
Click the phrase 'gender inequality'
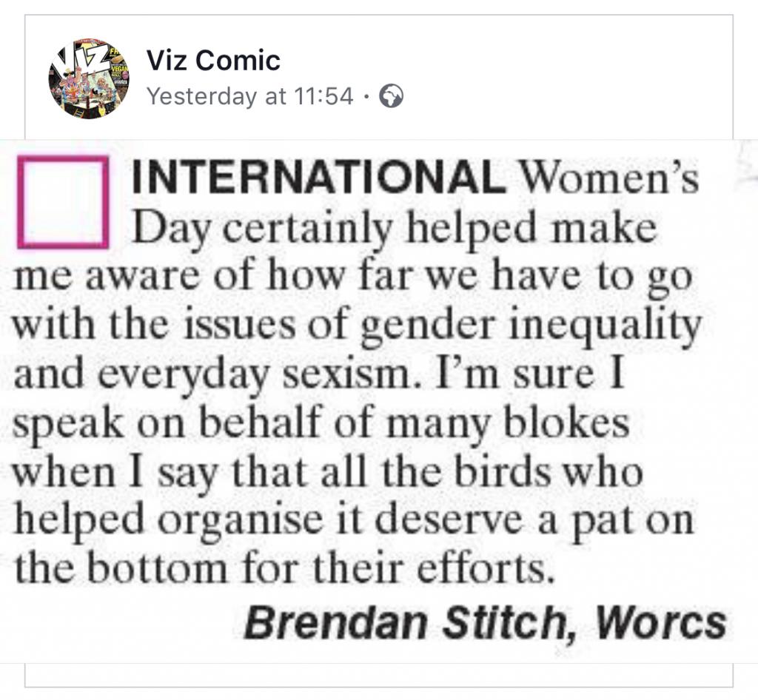coord(531,326)
